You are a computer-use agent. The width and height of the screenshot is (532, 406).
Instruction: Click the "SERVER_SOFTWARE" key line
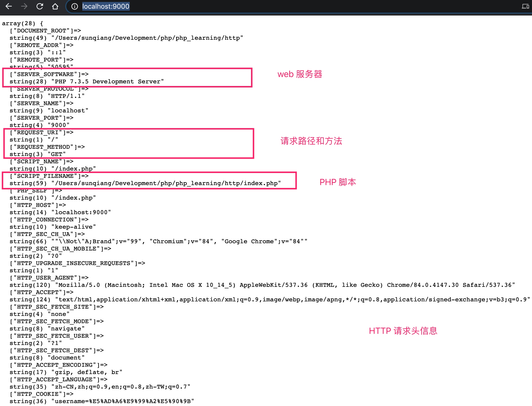49,74
